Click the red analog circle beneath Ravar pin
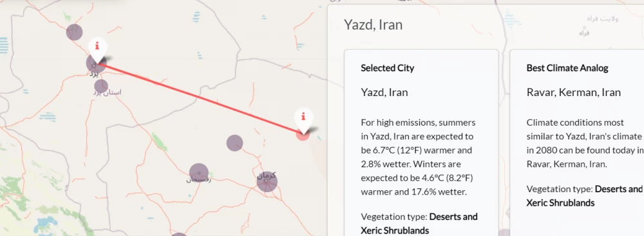The image size is (644, 236). [303, 135]
